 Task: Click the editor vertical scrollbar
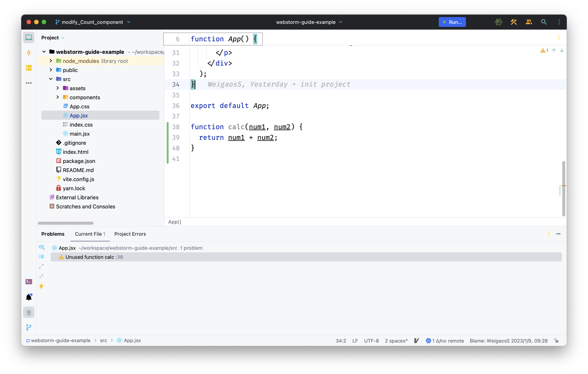pyautogui.click(x=563, y=188)
